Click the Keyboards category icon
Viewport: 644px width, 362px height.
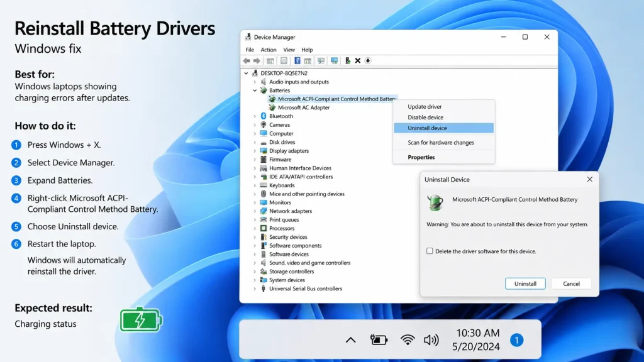(264, 185)
